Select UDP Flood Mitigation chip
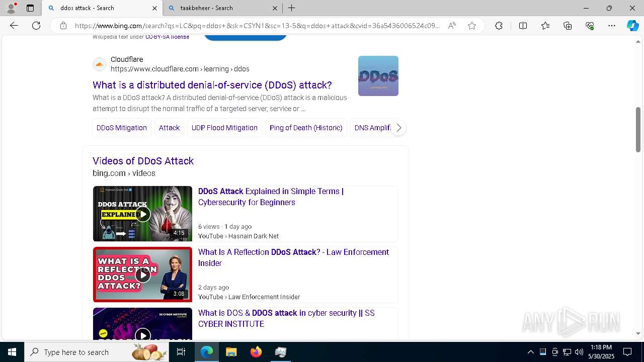Screen dimensions: 644x362 pyautogui.click(x=224, y=128)
